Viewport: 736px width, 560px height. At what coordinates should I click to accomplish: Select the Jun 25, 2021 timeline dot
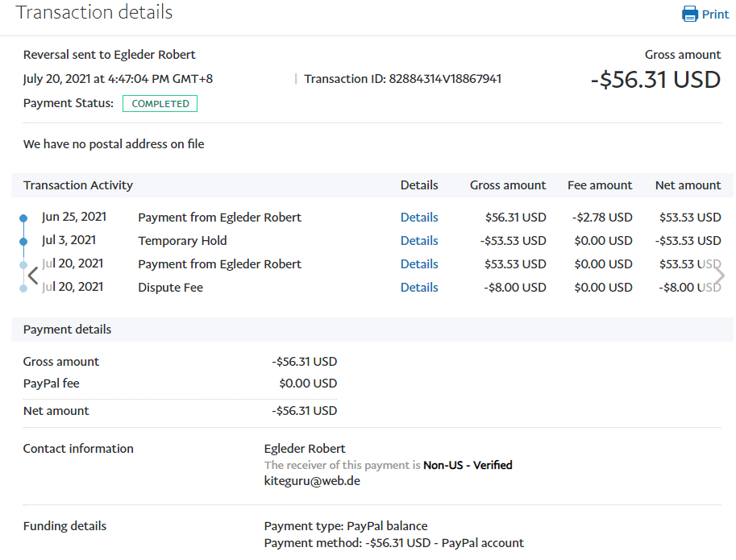(x=23, y=218)
